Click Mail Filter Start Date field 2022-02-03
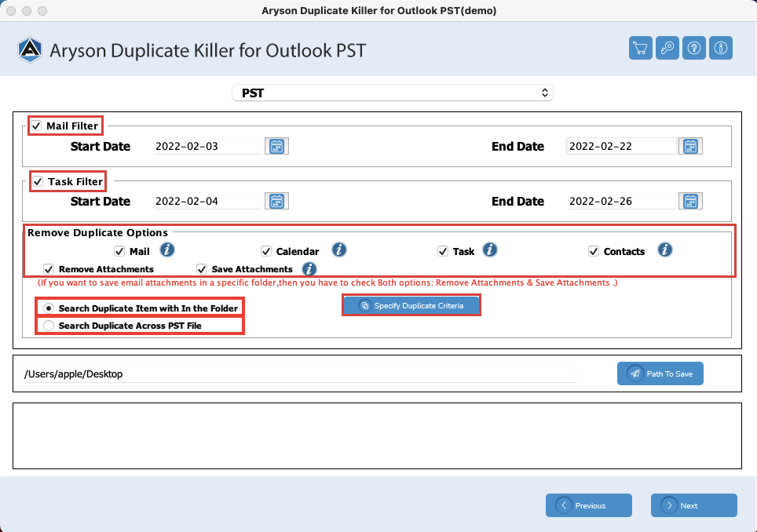Screen dimensions: 757x532 pos(207,146)
